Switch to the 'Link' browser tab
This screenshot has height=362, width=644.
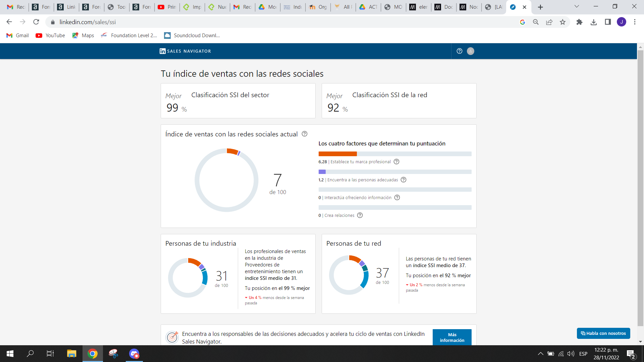point(66,7)
